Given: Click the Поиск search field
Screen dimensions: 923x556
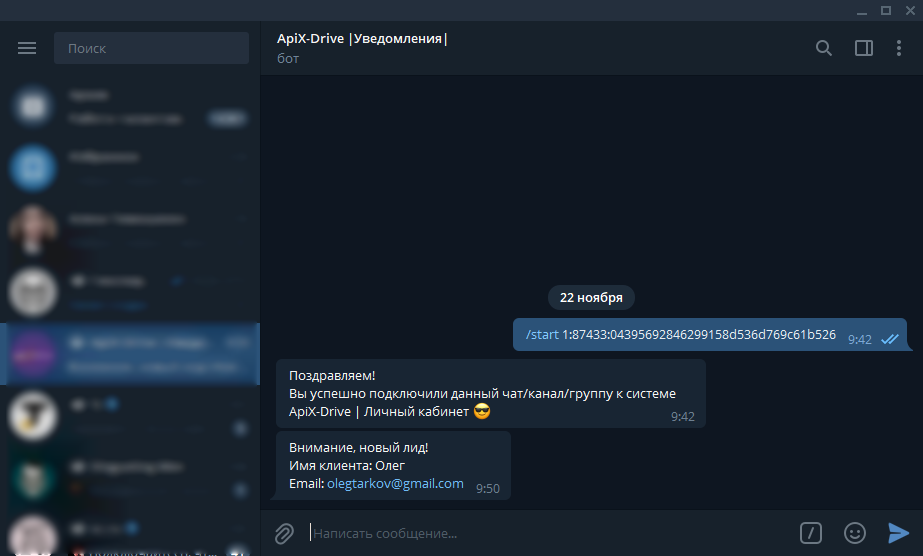Looking at the screenshot, I should (x=151, y=48).
